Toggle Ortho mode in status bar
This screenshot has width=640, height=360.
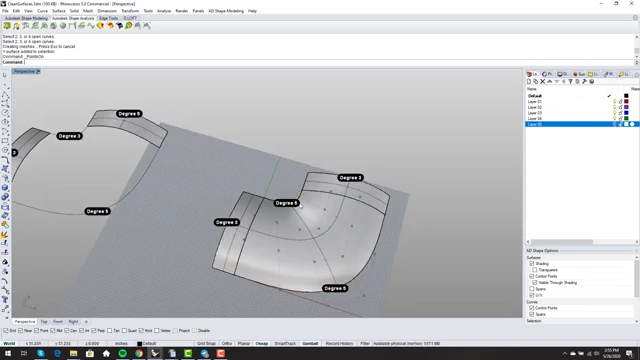pos(227,344)
